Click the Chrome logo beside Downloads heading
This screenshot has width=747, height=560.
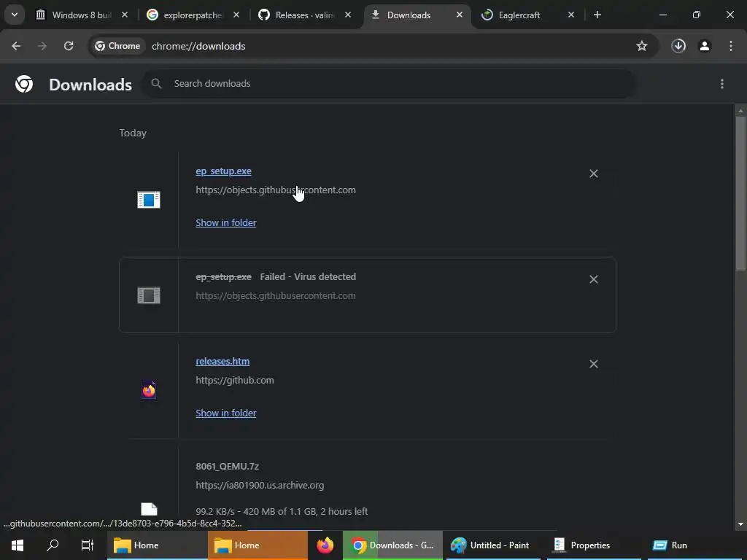pyautogui.click(x=24, y=84)
